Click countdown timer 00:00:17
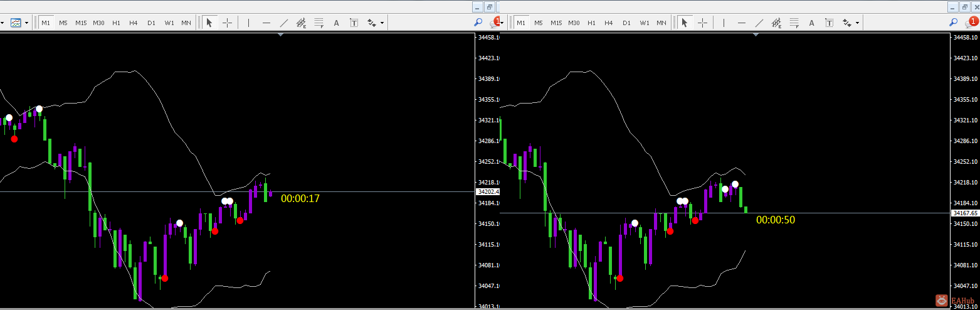Viewport: 980px width, 310px height. point(300,198)
